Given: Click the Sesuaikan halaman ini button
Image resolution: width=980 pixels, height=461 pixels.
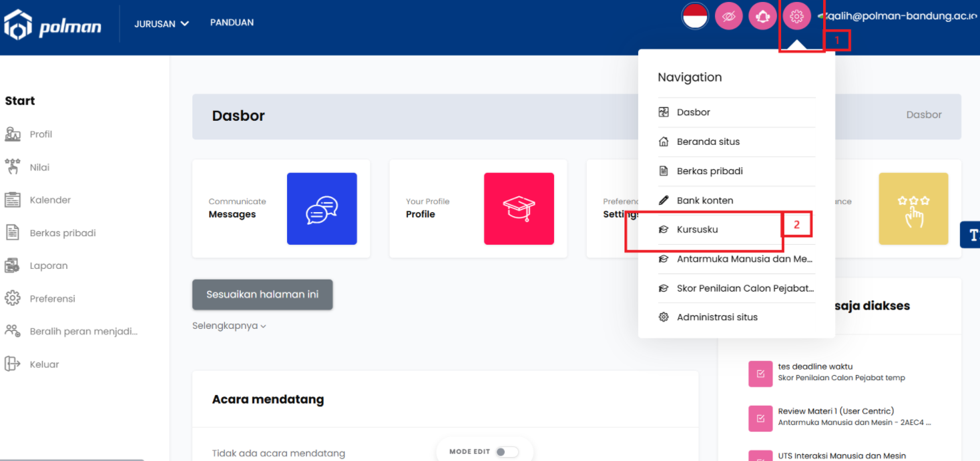Looking at the screenshot, I should point(262,294).
